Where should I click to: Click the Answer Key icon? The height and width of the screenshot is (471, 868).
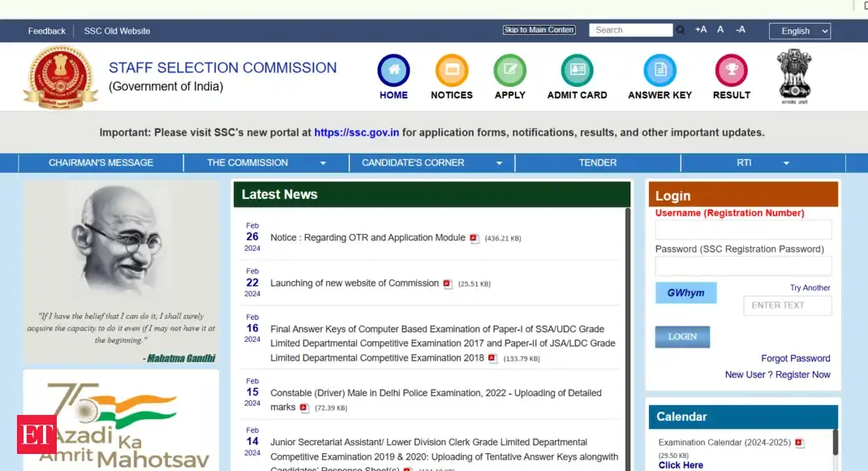point(660,71)
